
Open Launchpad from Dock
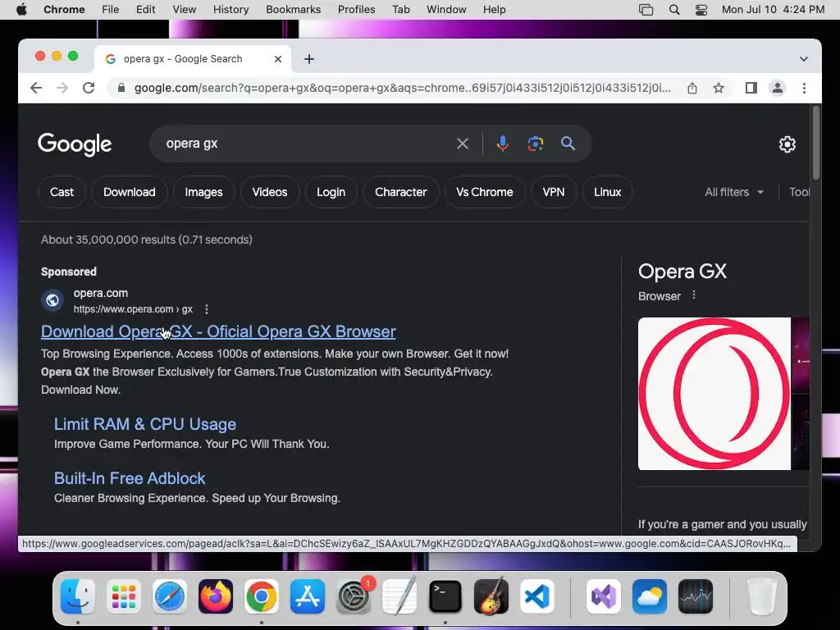click(x=124, y=596)
